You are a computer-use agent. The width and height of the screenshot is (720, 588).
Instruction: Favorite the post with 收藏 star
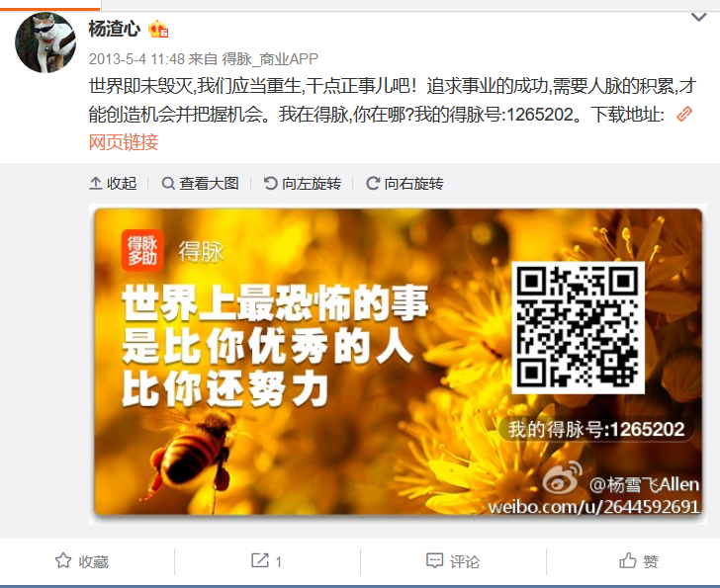tap(82, 561)
